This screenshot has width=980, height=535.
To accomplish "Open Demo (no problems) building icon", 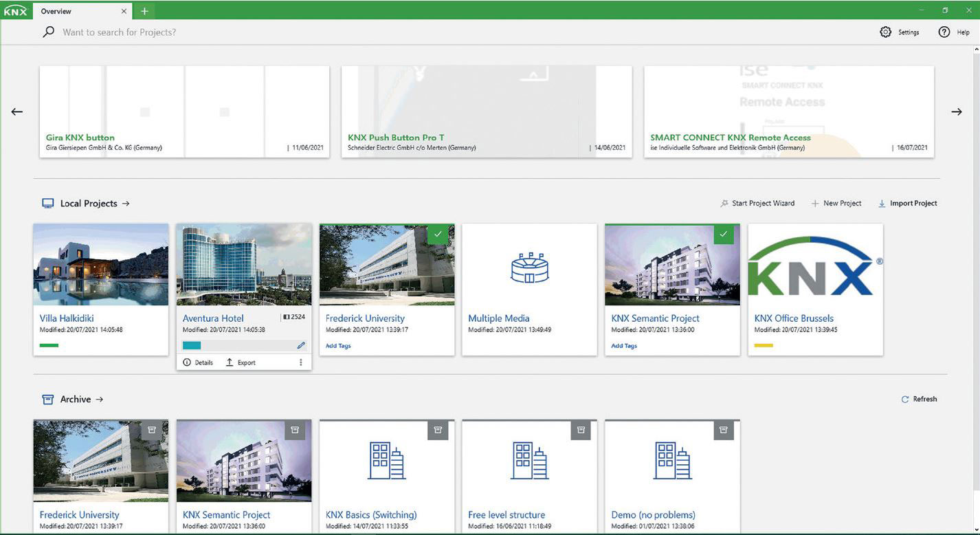I will click(672, 461).
